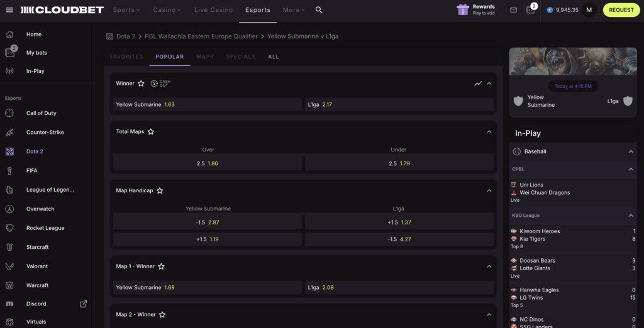Open the Casino dropdown menu
The width and height of the screenshot is (644, 328).
[167, 10]
